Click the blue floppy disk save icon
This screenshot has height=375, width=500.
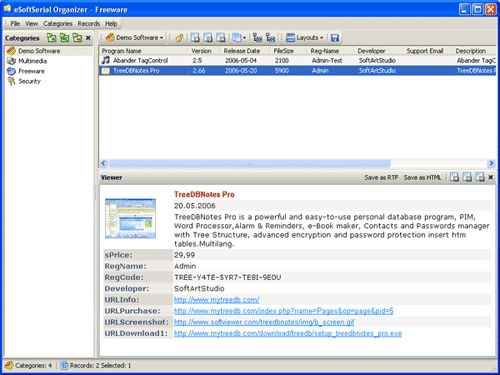pyautogui.click(x=335, y=38)
